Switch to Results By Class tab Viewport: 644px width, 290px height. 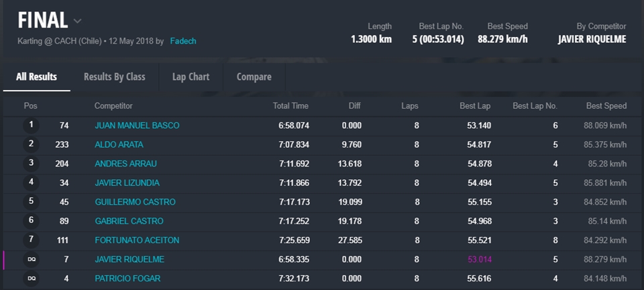coord(114,77)
